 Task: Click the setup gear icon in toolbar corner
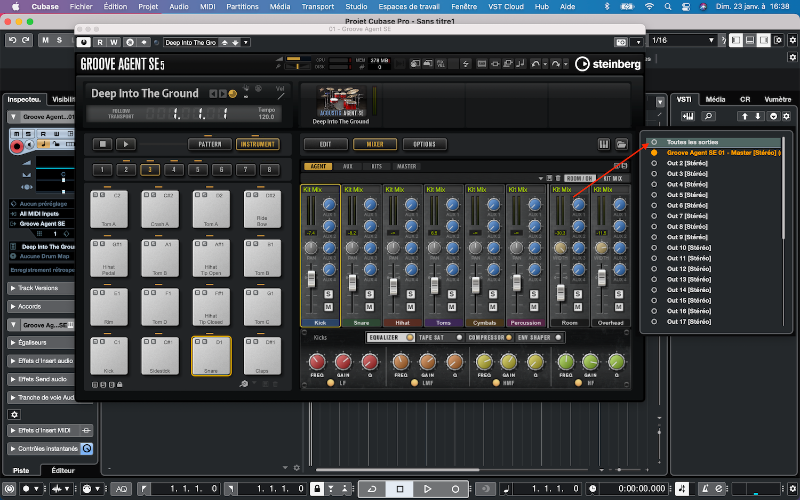[792, 40]
